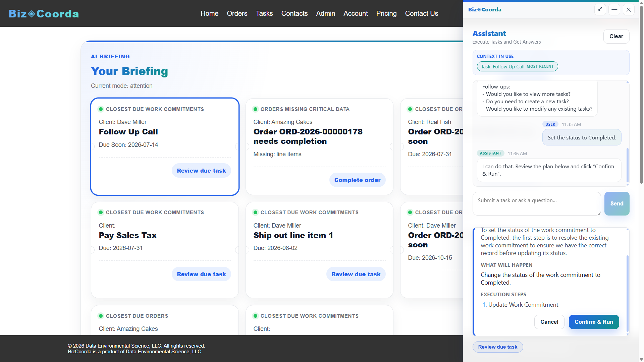Select the Follow Up Call card title
This screenshot has width=644, height=362.
pyautogui.click(x=128, y=132)
